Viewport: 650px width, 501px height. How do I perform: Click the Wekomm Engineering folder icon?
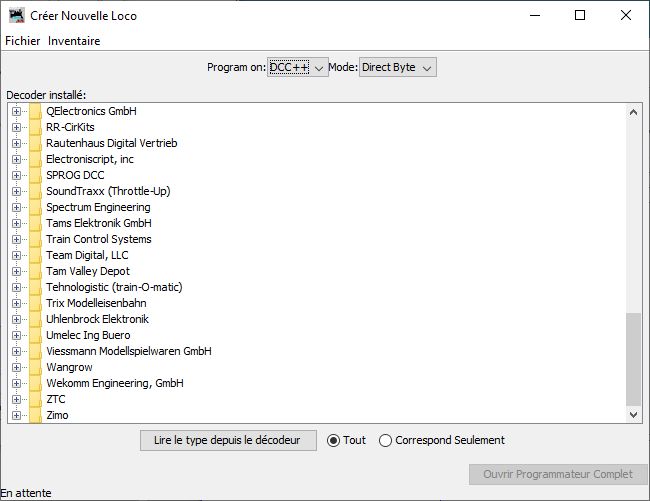pos(36,383)
